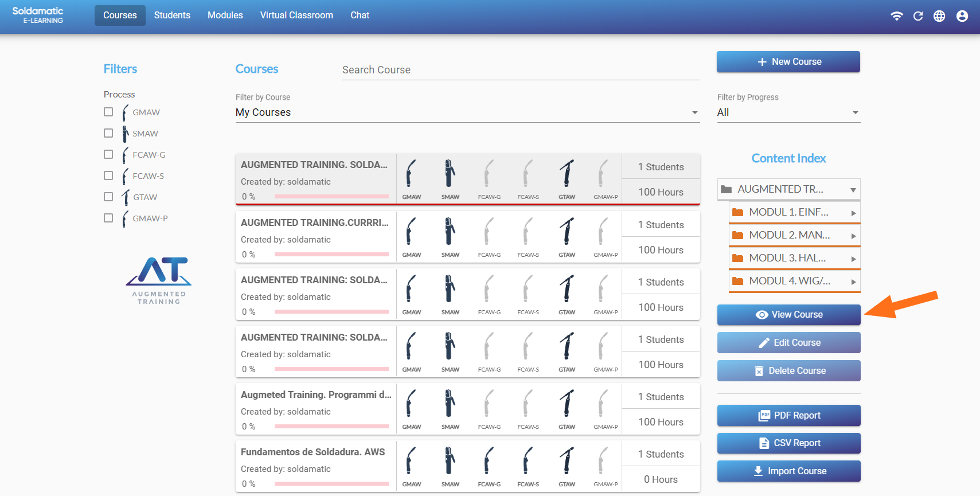980x496 pixels.
Task: Click the refresh icon in header
Action: (918, 16)
